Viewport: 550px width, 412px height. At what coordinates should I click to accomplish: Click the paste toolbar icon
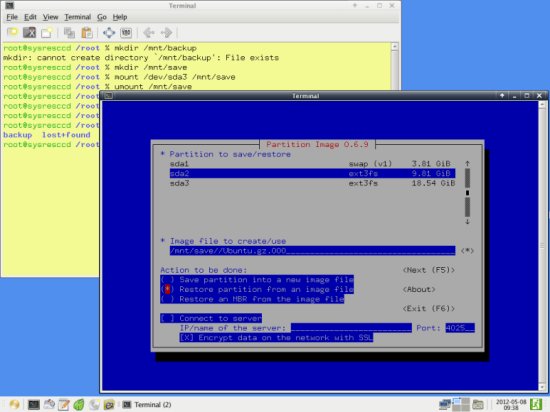pos(87,33)
